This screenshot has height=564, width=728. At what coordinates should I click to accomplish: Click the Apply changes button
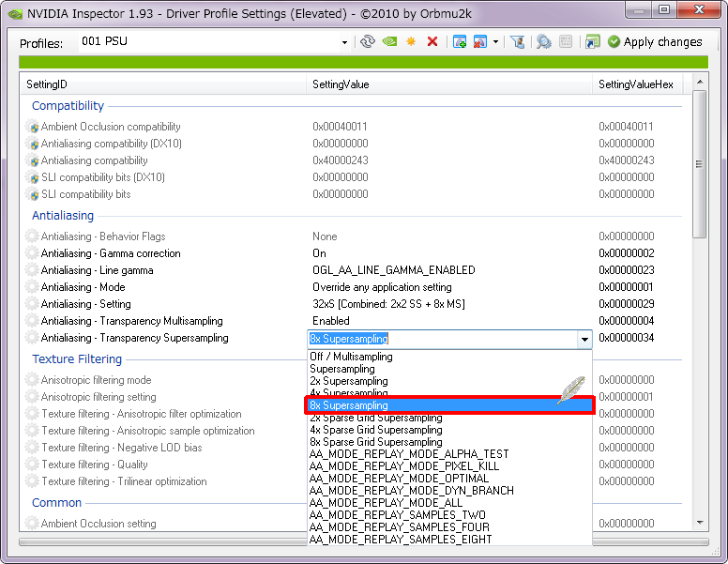[655, 42]
